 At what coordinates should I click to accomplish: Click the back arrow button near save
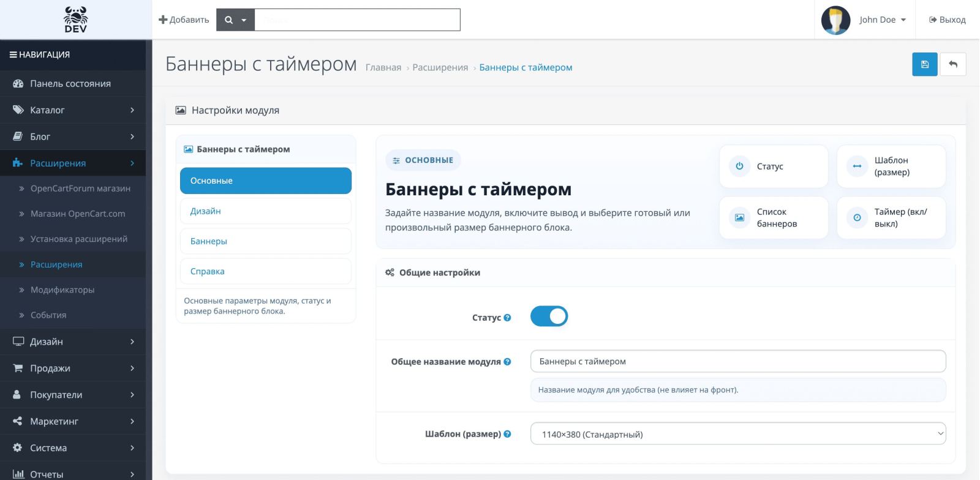pyautogui.click(x=953, y=64)
